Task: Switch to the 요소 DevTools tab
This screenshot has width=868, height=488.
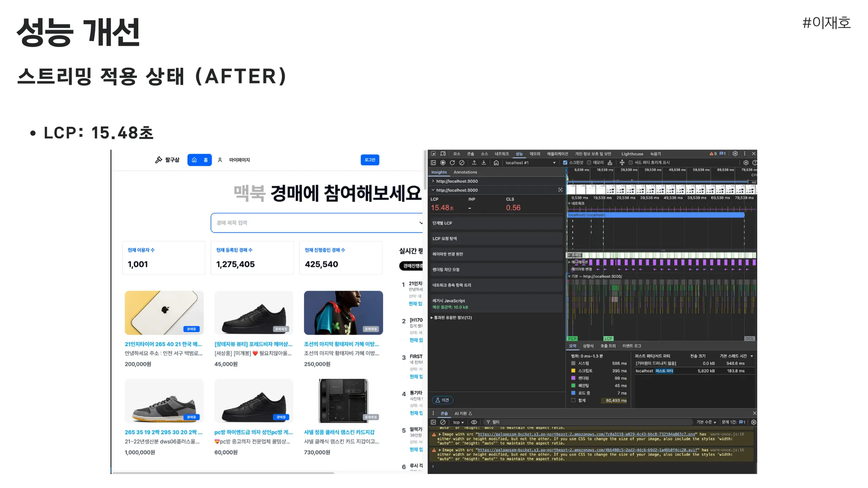Action: (456, 154)
